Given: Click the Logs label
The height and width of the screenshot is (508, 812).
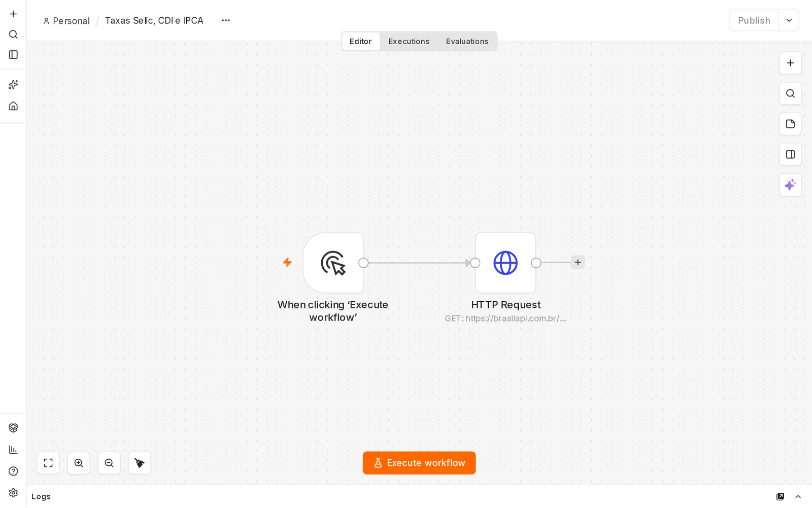Looking at the screenshot, I should click(41, 496).
